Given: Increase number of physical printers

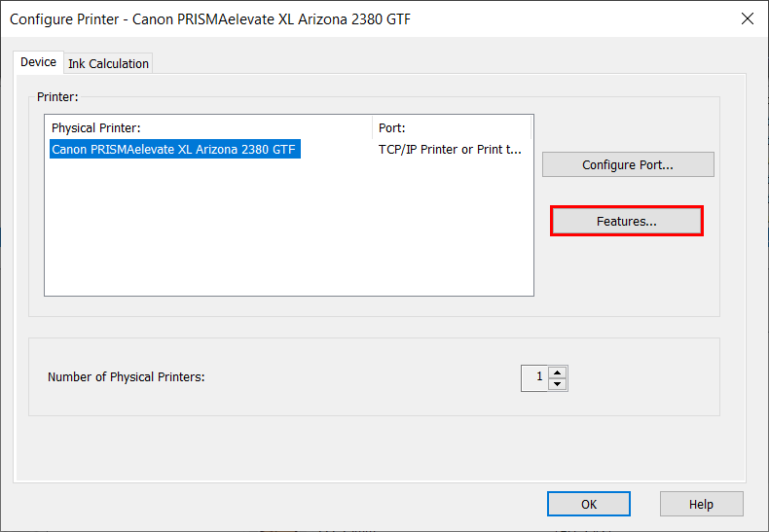Looking at the screenshot, I should tap(557, 372).
